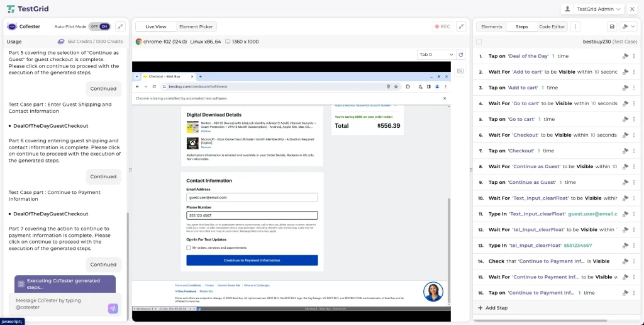Open the Code Editor tab
The image size is (644, 325).
pos(552,26)
